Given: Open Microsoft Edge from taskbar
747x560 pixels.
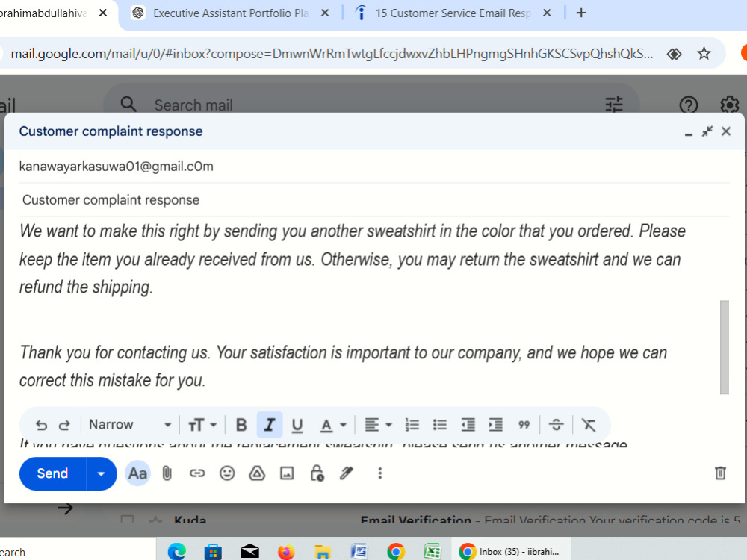Looking at the screenshot, I should pyautogui.click(x=177, y=552).
